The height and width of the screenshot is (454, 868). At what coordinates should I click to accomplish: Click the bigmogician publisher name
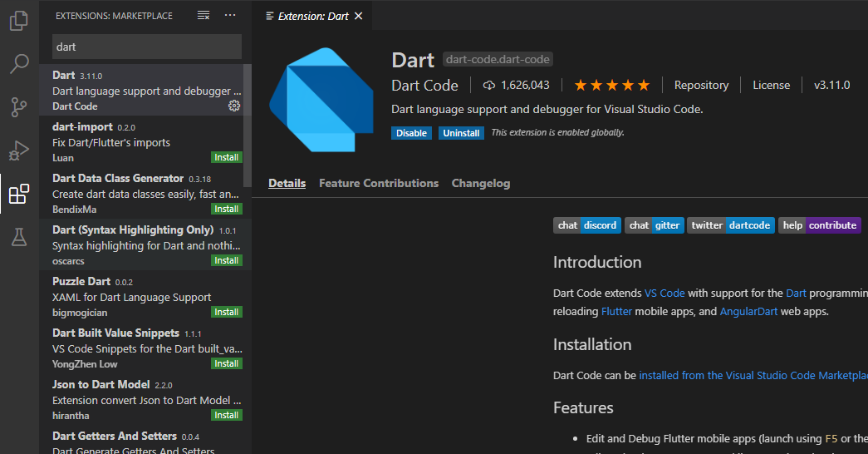pyautogui.click(x=80, y=313)
